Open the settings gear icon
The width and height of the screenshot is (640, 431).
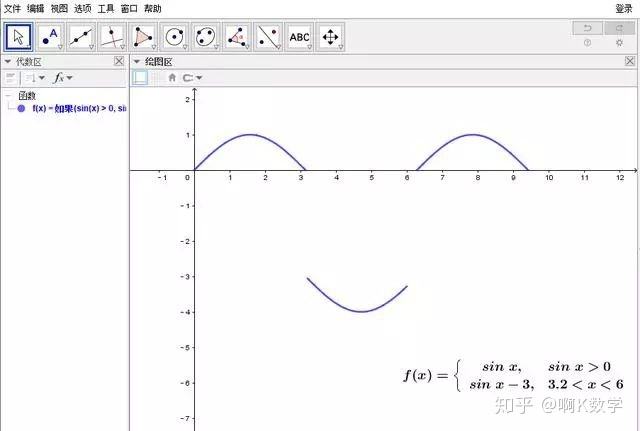pyautogui.click(x=619, y=42)
